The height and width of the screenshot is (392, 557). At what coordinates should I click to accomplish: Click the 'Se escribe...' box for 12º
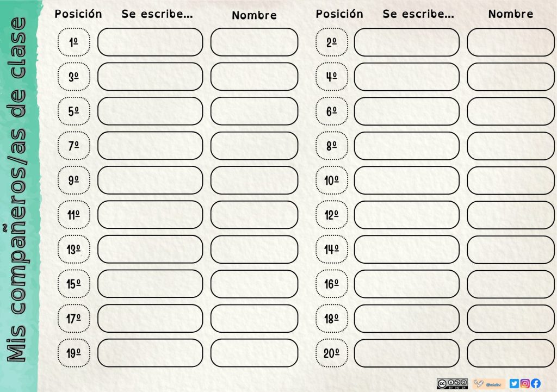(407, 215)
